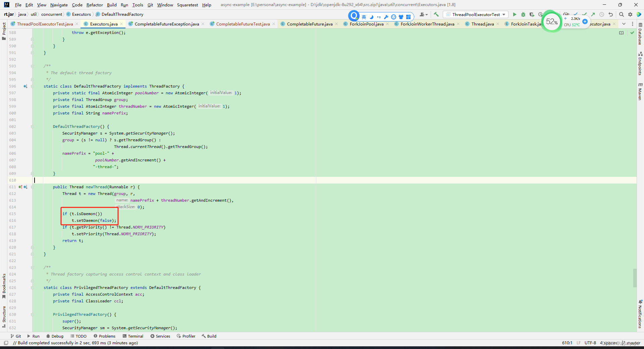Close the CompletableFutureTest.java tab
This screenshot has height=349, width=644.
click(274, 24)
